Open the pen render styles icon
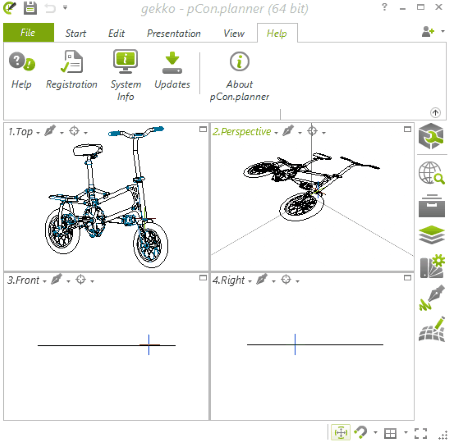 click(x=432, y=298)
